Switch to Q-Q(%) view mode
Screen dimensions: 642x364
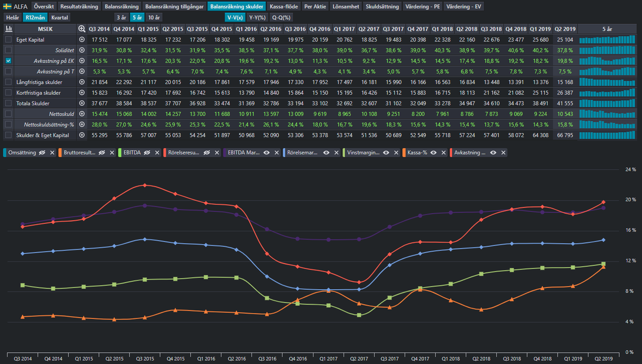click(280, 17)
